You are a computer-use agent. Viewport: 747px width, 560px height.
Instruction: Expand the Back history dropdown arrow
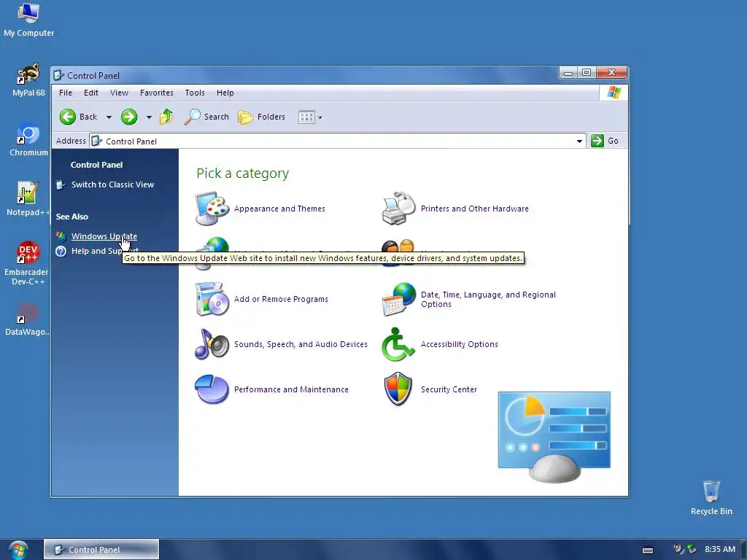[x=109, y=117]
